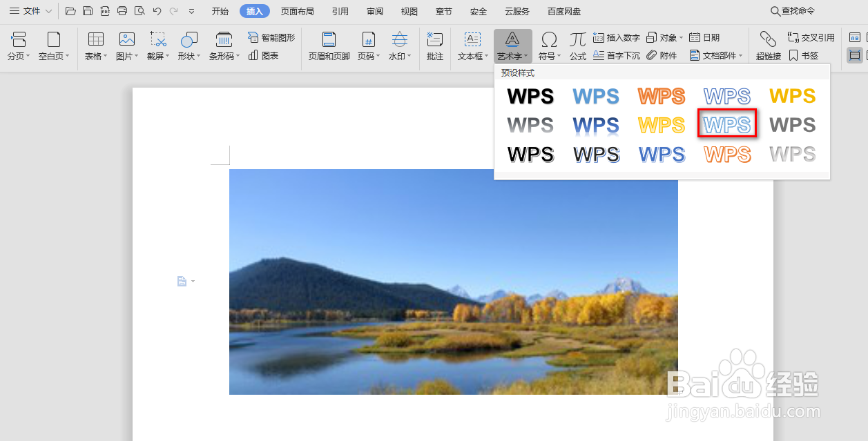
Task: Insert a 公式 equation
Action: click(578, 46)
